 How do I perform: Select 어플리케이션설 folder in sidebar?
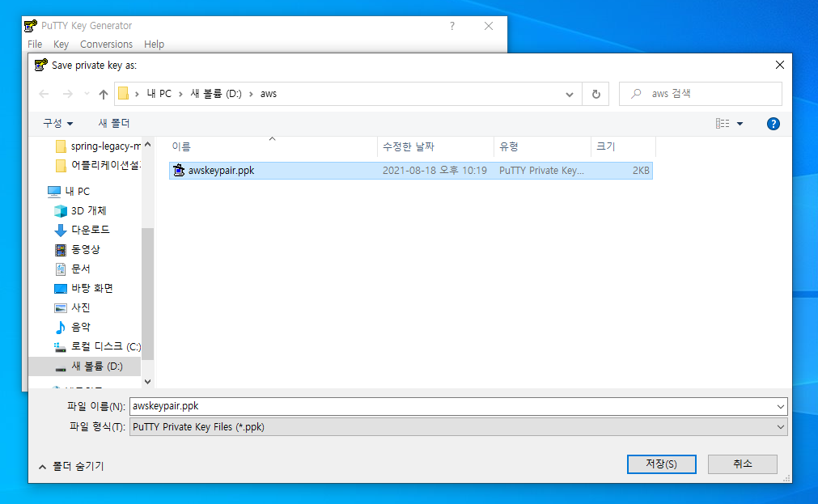[x=98, y=165]
